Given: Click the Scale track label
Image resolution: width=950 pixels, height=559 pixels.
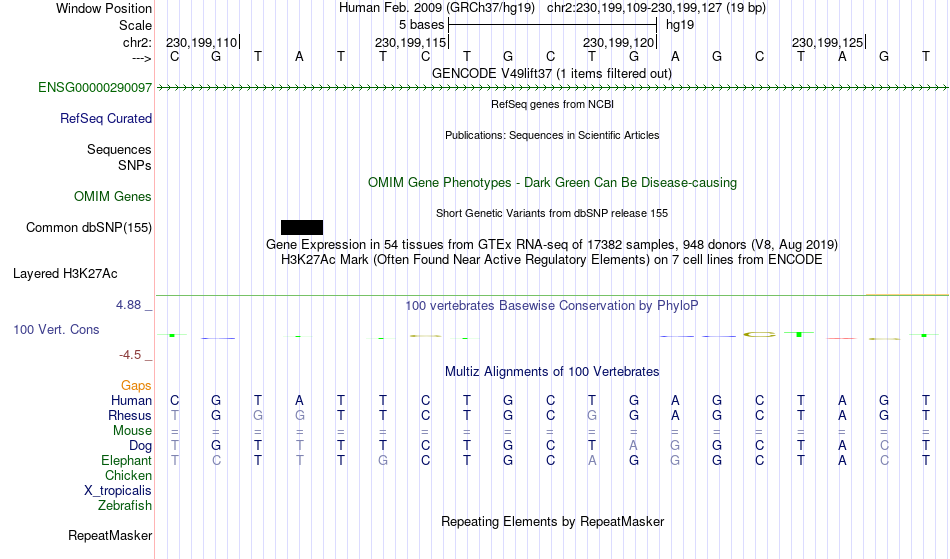Looking at the screenshot, I should pyautogui.click(x=136, y=25).
